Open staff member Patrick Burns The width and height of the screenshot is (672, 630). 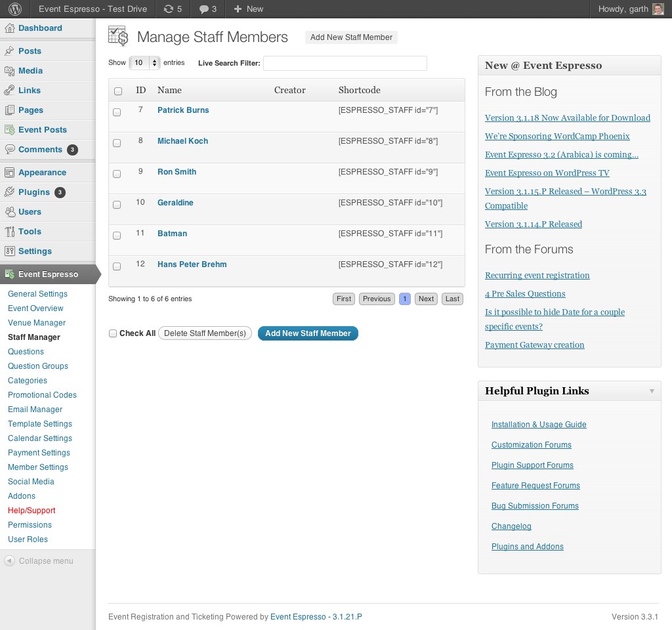(x=183, y=110)
